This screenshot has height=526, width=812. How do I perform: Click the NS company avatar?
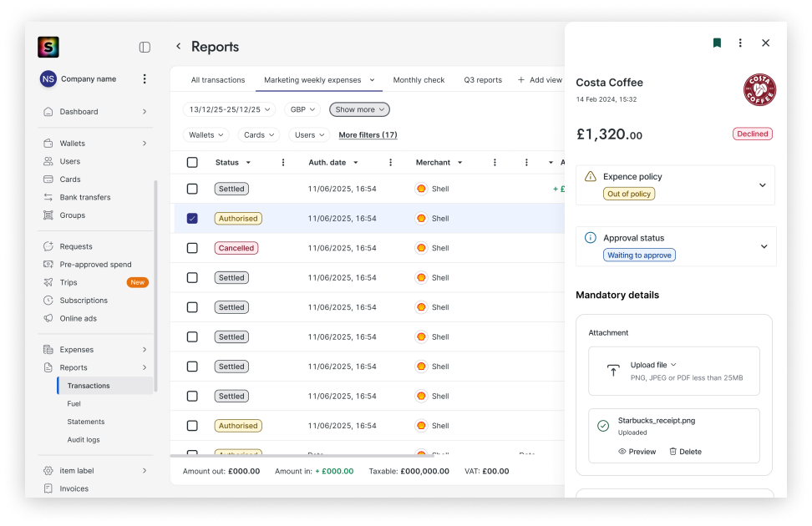pyautogui.click(x=48, y=78)
